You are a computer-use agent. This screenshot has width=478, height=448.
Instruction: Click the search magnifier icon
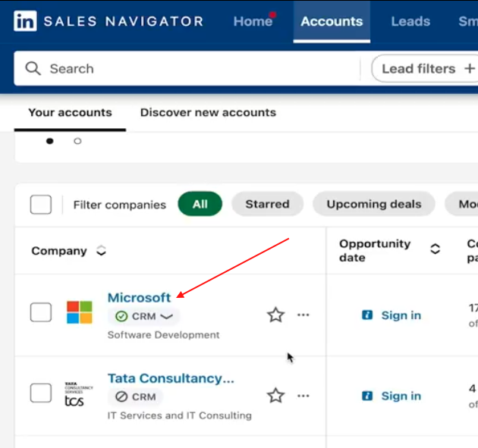pos(33,69)
